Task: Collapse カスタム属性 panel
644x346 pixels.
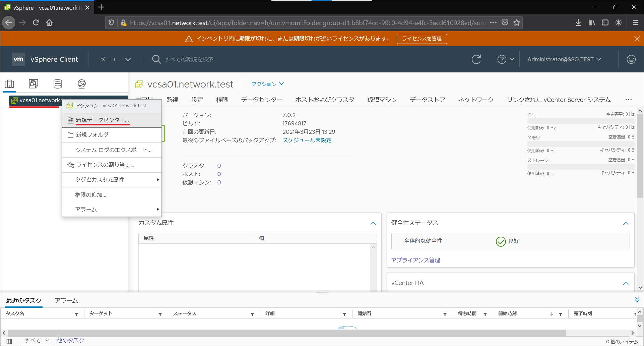Action: (373, 223)
